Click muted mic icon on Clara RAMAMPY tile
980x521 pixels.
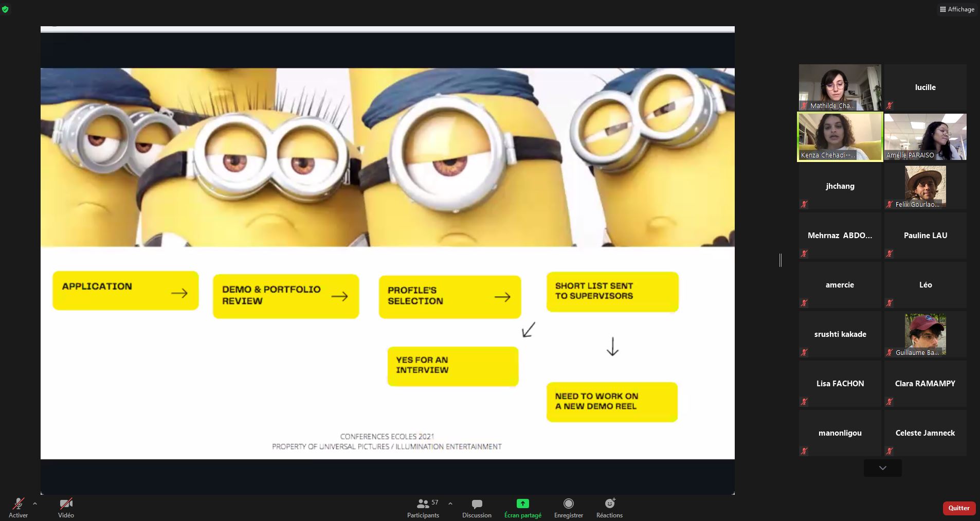890,402
